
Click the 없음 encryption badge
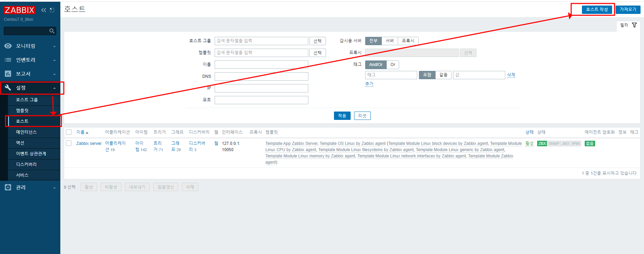pos(590,144)
